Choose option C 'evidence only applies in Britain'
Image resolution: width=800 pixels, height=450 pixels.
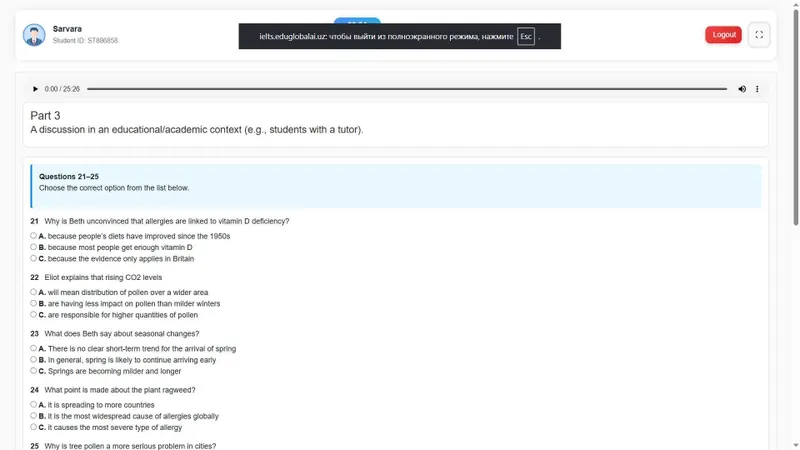coord(33,258)
